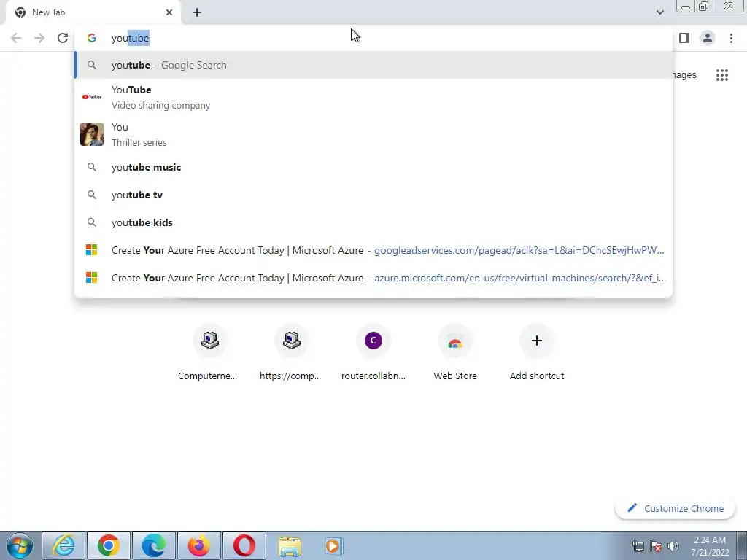Click the 'You' series thumbnail

(x=91, y=134)
